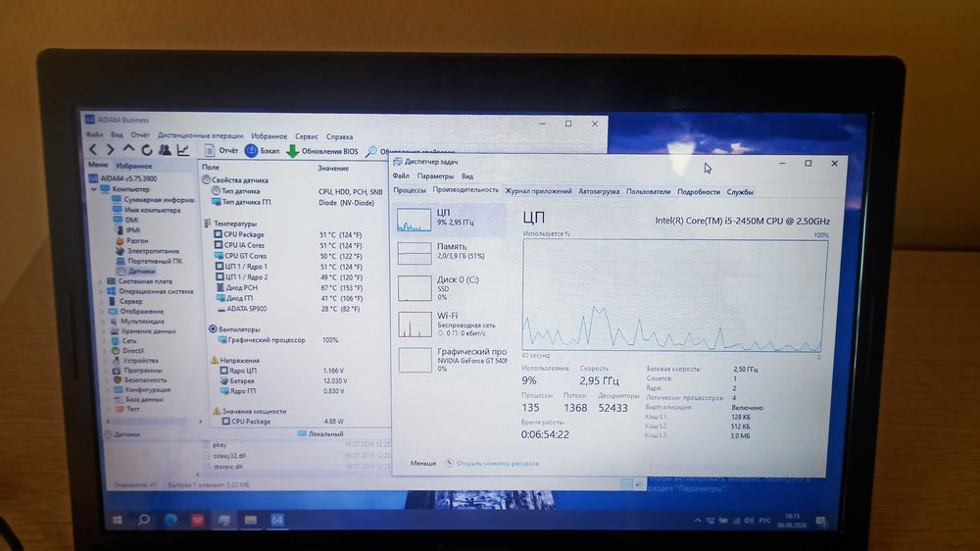The image size is (980, 551).
Task: Collapse the Компьютер tree node
Action: [x=94, y=189]
